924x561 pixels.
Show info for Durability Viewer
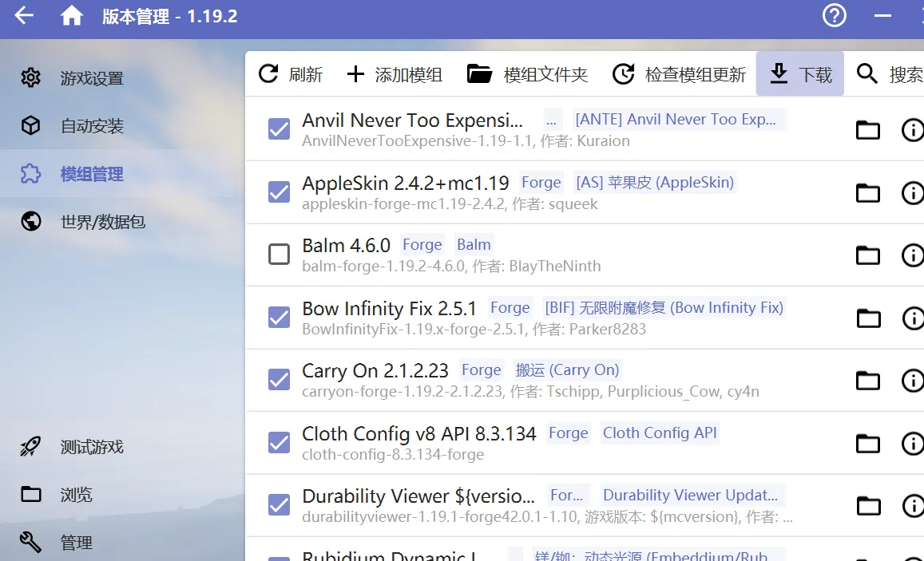(913, 506)
